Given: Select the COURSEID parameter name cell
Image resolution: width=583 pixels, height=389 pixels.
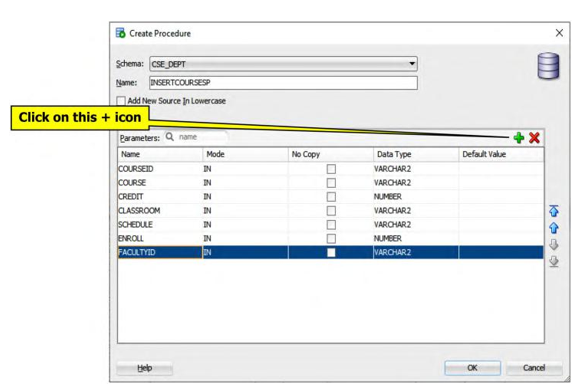Looking at the screenshot, I should point(160,169).
